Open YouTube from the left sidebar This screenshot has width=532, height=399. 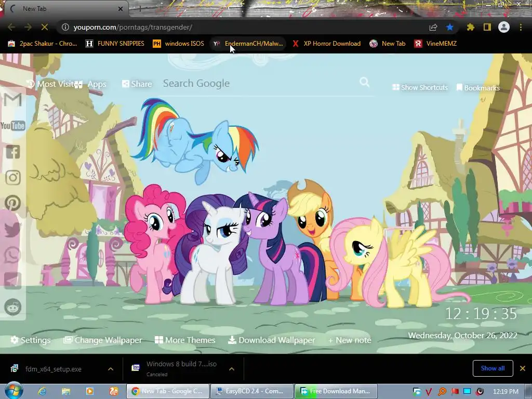[13, 126]
